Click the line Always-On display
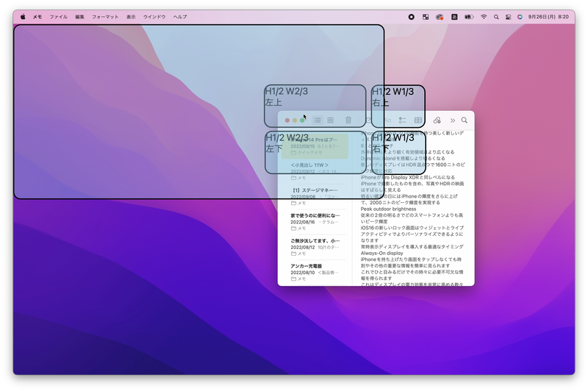Image resolution: width=588 pixels, height=391 pixels. pos(381,253)
